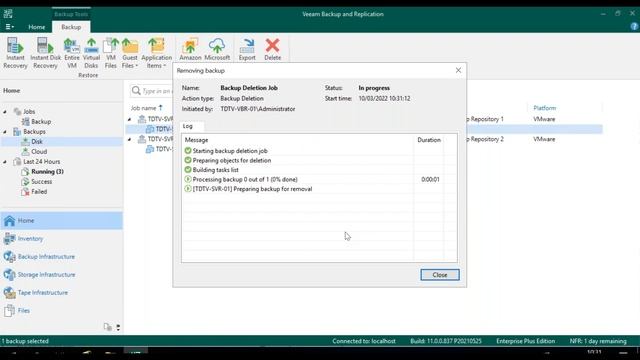
Task: Click the Export backup icon
Action: [247, 49]
